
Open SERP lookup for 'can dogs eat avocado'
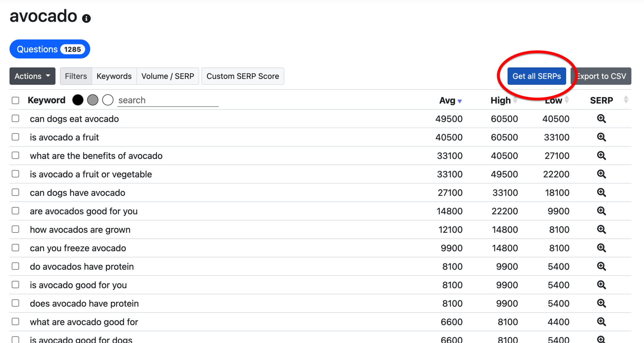[601, 119]
